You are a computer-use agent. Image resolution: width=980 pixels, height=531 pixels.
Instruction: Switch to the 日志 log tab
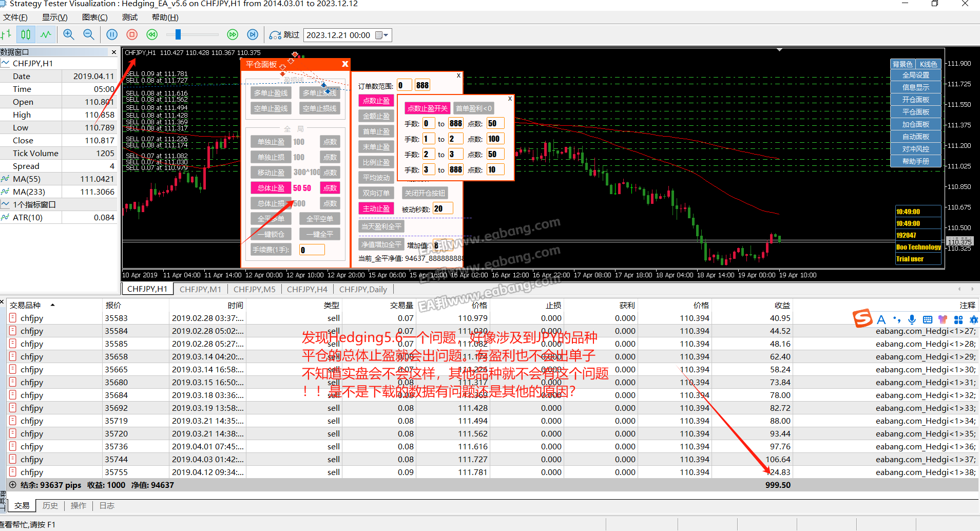107,506
